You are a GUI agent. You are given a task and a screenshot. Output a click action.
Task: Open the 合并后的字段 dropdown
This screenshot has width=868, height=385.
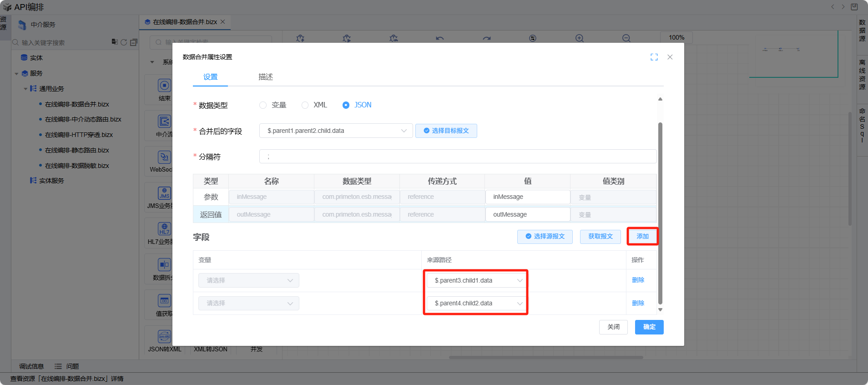pyautogui.click(x=336, y=131)
